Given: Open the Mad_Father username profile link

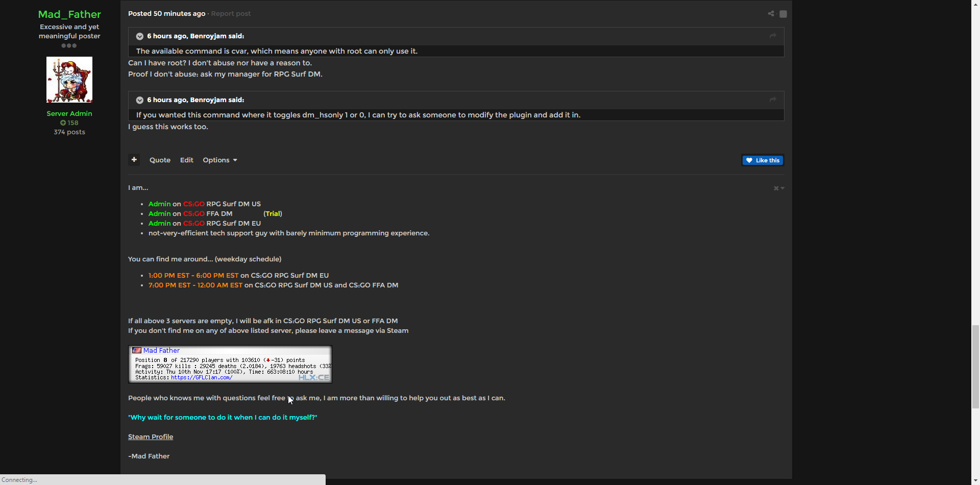Looking at the screenshot, I should point(69,14).
